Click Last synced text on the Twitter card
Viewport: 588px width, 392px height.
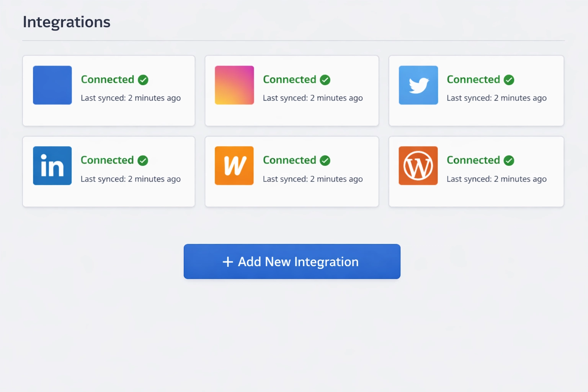click(x=497, y=98)
